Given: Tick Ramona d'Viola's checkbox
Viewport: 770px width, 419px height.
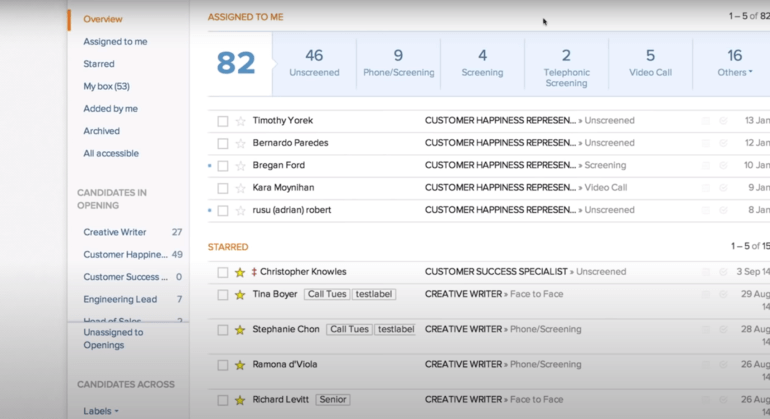Looking at the screenshot, I should point(222,365).
